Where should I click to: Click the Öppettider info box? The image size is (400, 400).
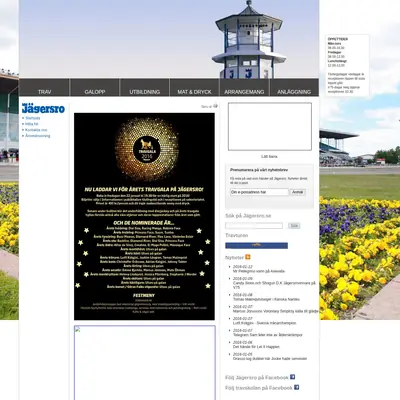[x=347, y=65]
